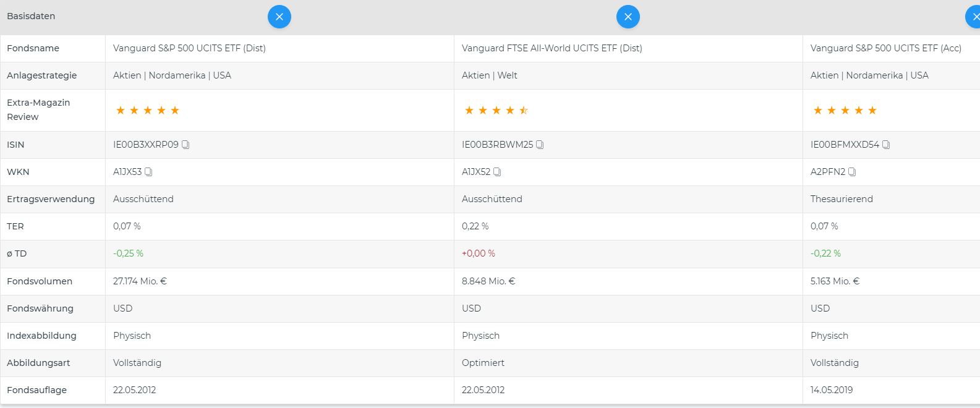
Task: Click the Fondsname row label
Action: (33, 48)
